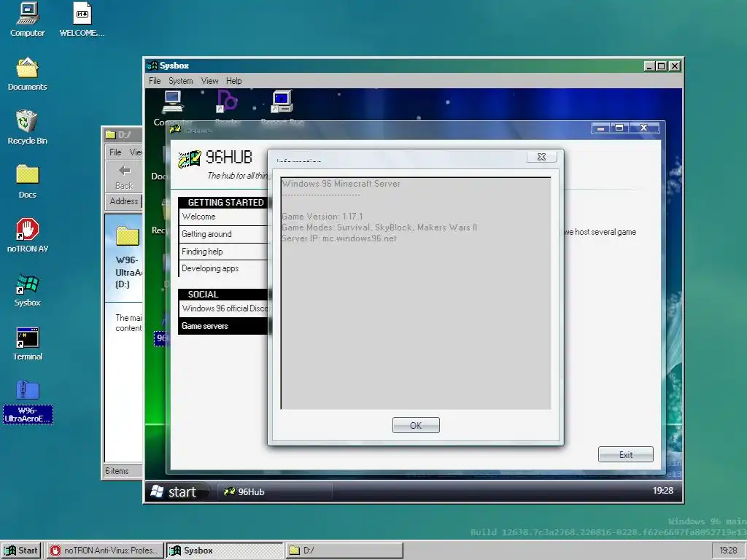Screen dimensions: 747x560
Task: Open Windows 96 official Discord entry
Action: [223, 308]
